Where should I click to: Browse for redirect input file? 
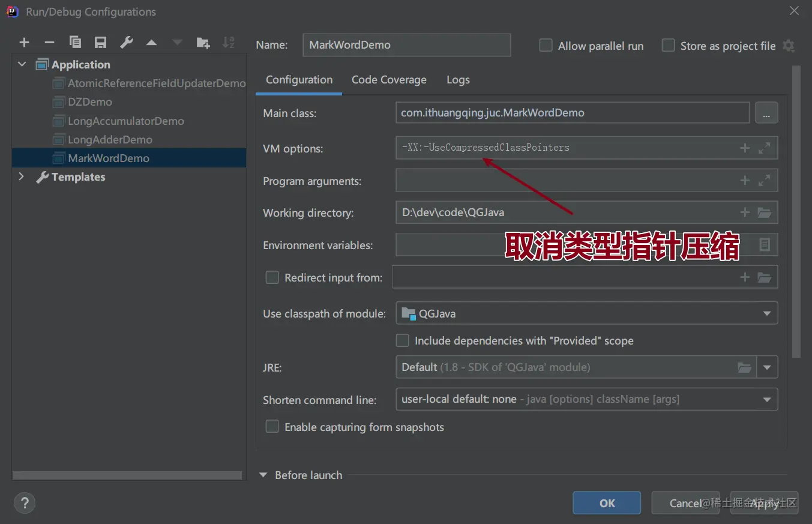764,277
